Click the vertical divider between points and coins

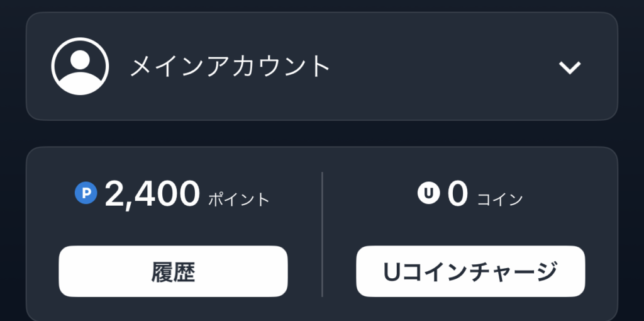[x=322, y=234]
